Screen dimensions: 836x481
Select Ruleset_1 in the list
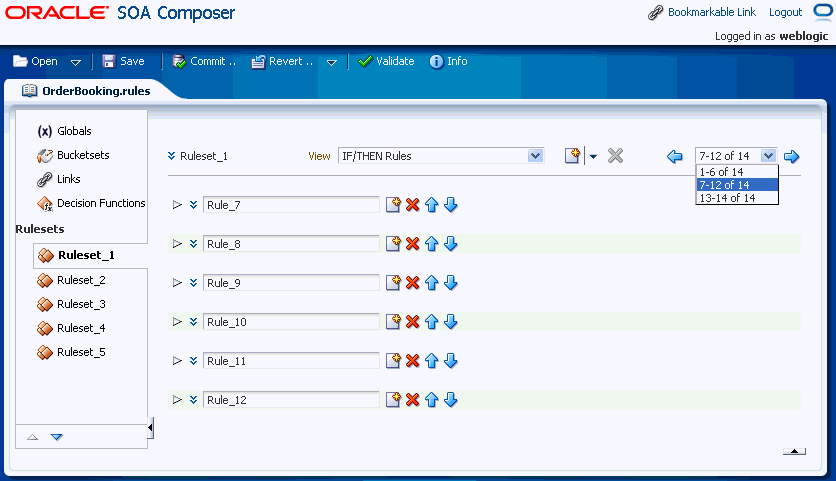pyautogui.click(x=76, y=255)
